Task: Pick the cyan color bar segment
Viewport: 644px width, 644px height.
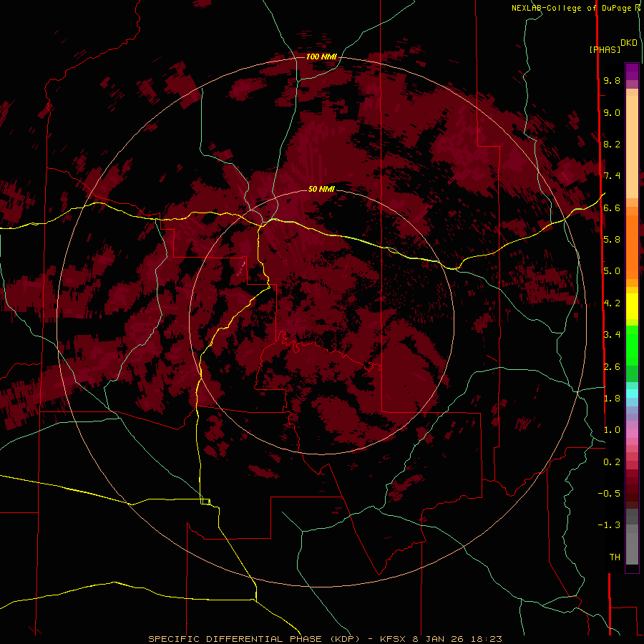Action: click(x=632, y=393)
